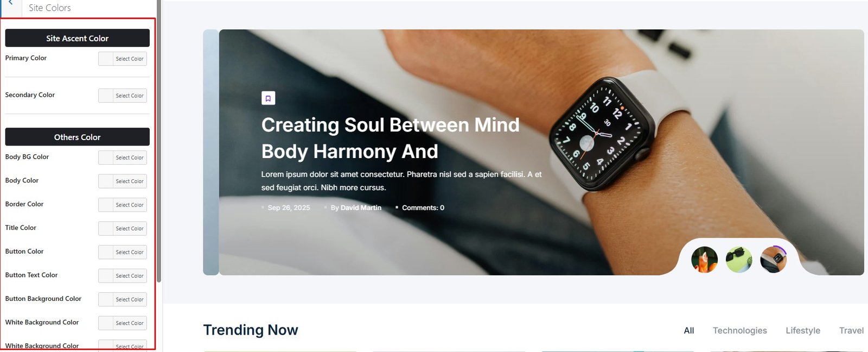This screenshot has width=868, height=352.
Task: Pick a Body Color swatch
Action: pos(123,181)
